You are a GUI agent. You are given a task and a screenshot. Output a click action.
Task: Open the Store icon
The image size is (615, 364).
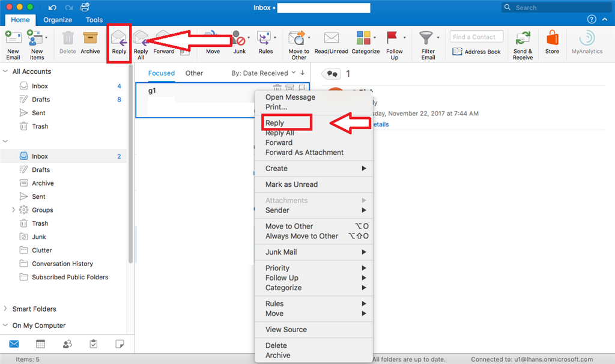pyautogui.click(x=553, y=38)
